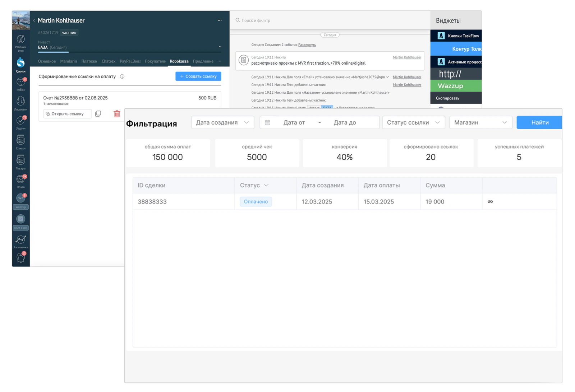
Task: Open the Wazzup widget
Action: (x=456, y=86)
